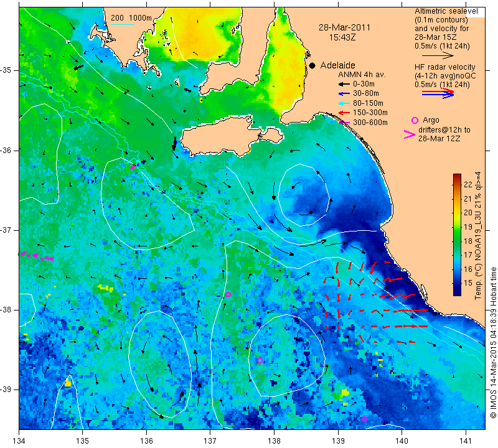Click the Temp. (°C) NOAA19_L3U colorbar caption
This screenshot has height=448, width=498.
click(477, 236)
